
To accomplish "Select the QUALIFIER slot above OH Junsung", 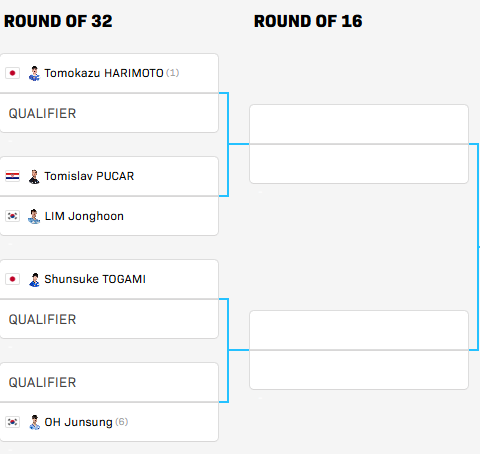I will [109, 382].
